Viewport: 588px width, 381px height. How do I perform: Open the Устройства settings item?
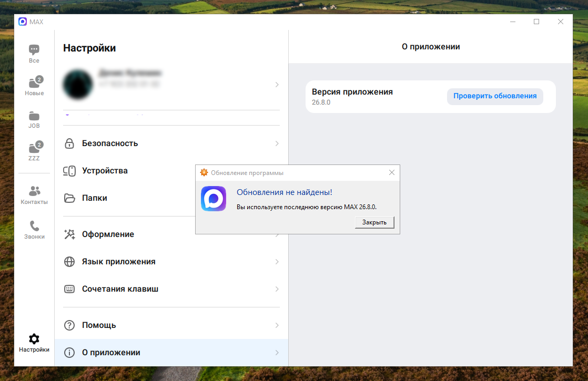[105, 171]
